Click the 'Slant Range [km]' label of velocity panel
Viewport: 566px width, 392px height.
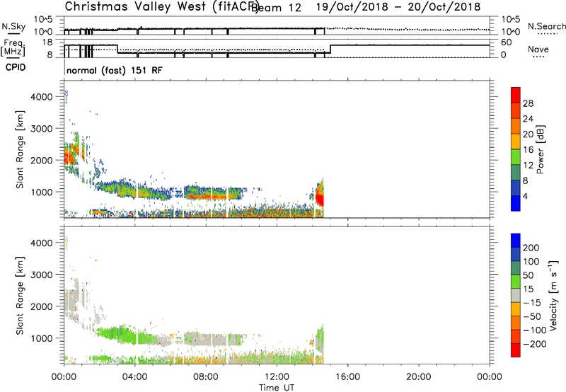[20, 295]
